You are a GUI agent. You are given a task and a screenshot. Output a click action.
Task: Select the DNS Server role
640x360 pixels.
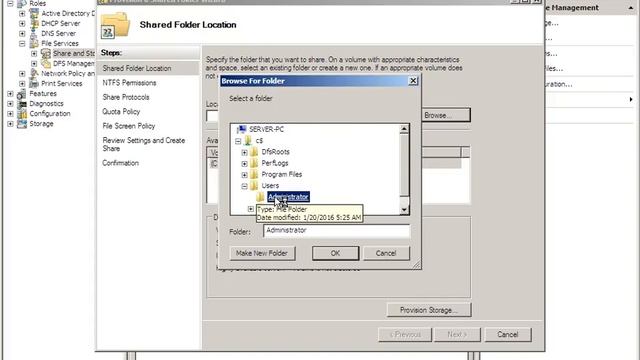point(58,33)
